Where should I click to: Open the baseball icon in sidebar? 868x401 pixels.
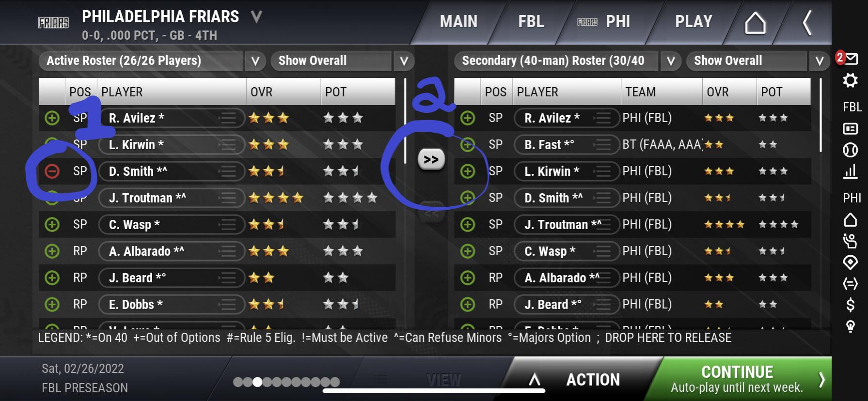[850, 150]
